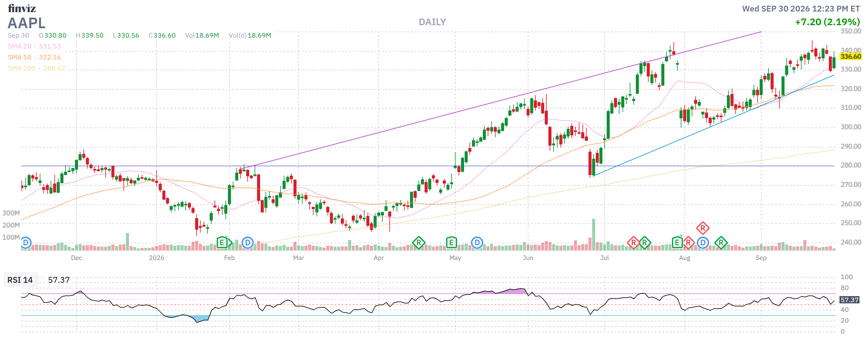The width and height of the screenshot is (868, 341).
Task: Click the RSI 14 indicator label
Action: tap(20, 280)
